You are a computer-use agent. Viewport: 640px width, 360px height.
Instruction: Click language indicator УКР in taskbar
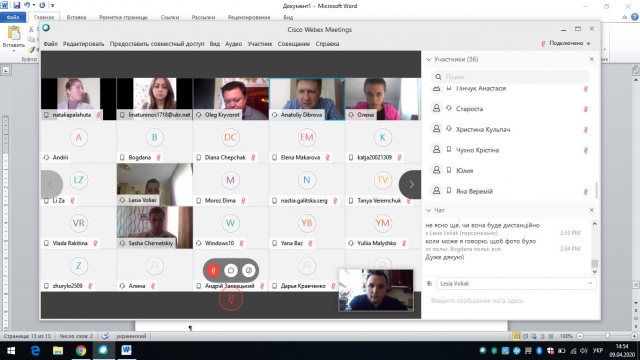[598, 351]
